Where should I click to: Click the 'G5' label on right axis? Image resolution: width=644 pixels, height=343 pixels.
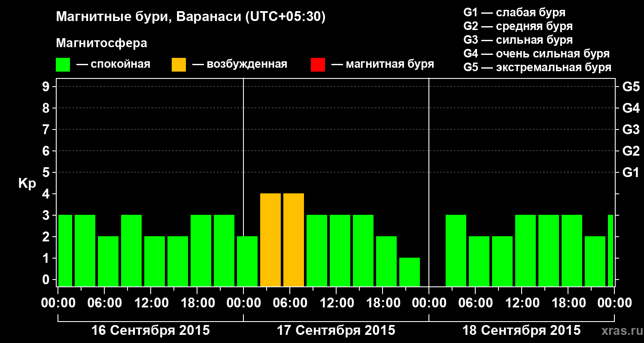point(631,87)
